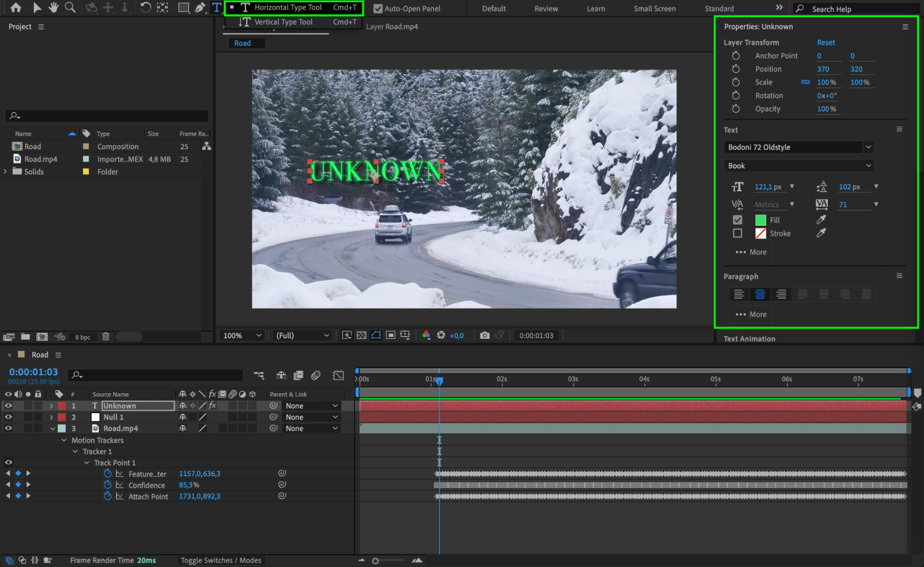
Task: Expand the Solids folder
Action: [5, 171]
